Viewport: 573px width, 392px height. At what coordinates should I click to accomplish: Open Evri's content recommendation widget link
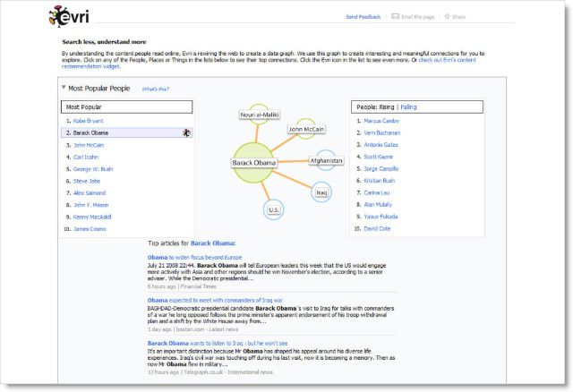tap(448, 60)
